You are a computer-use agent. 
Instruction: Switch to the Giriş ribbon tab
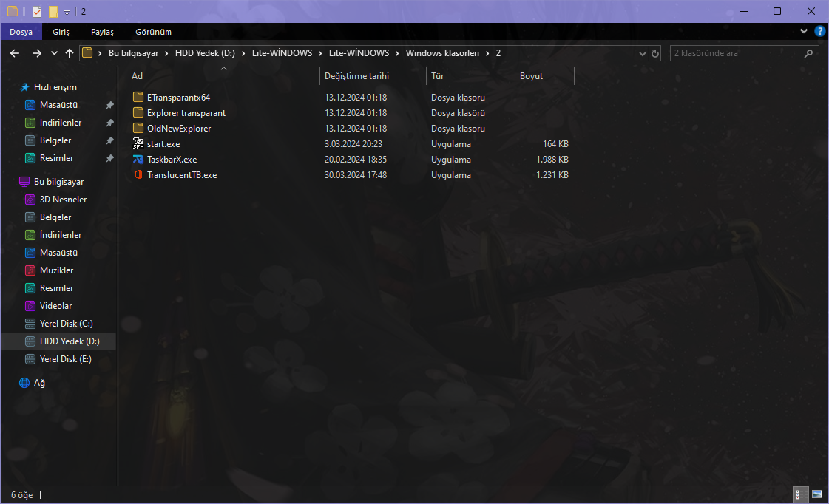point(61,32)
